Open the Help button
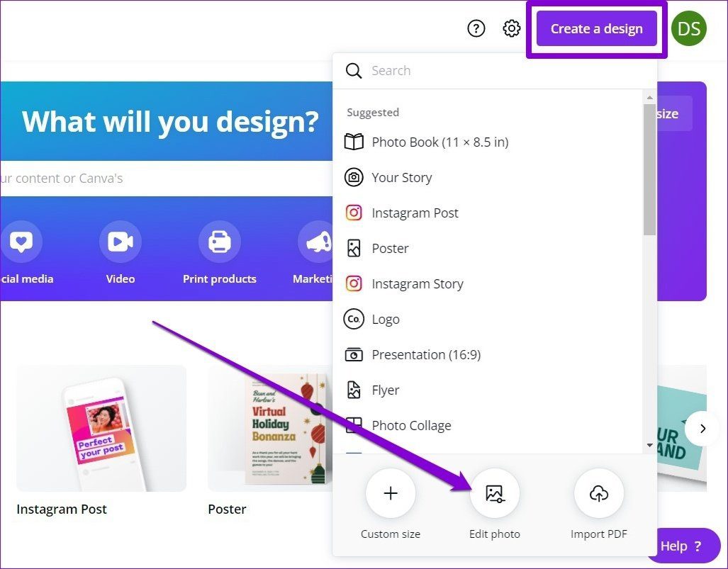The width and height of the screenshot is (728, 569). 682,546
